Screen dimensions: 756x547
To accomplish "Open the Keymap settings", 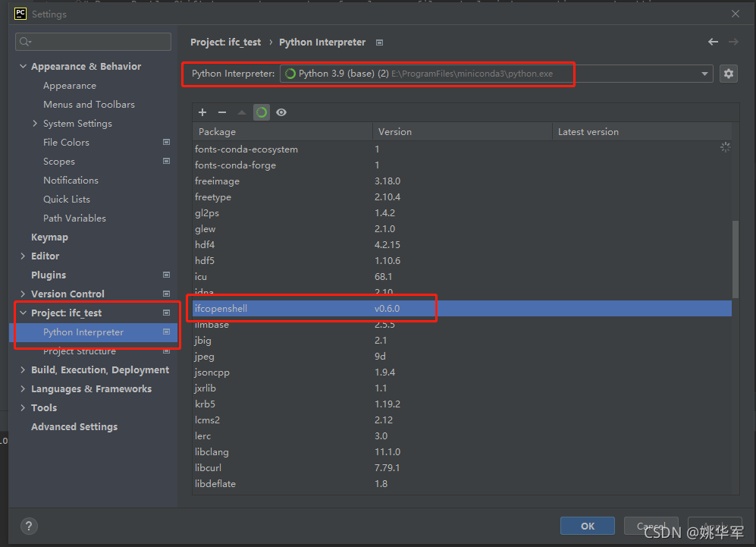I will pyautogui.click(x=49, y=237).
